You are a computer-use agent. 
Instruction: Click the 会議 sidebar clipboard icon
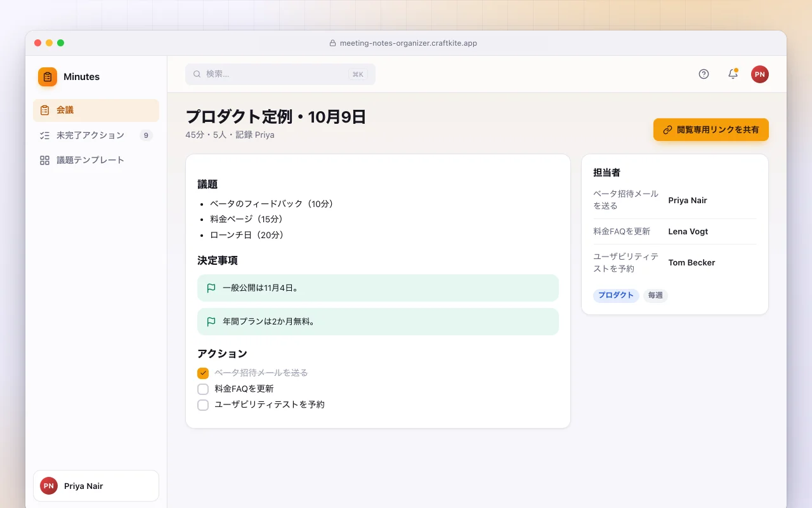coord(44,110)
